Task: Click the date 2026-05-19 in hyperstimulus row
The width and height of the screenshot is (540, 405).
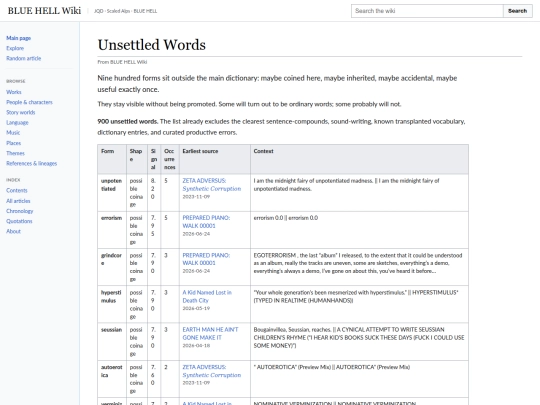Action: pos(196,308)
